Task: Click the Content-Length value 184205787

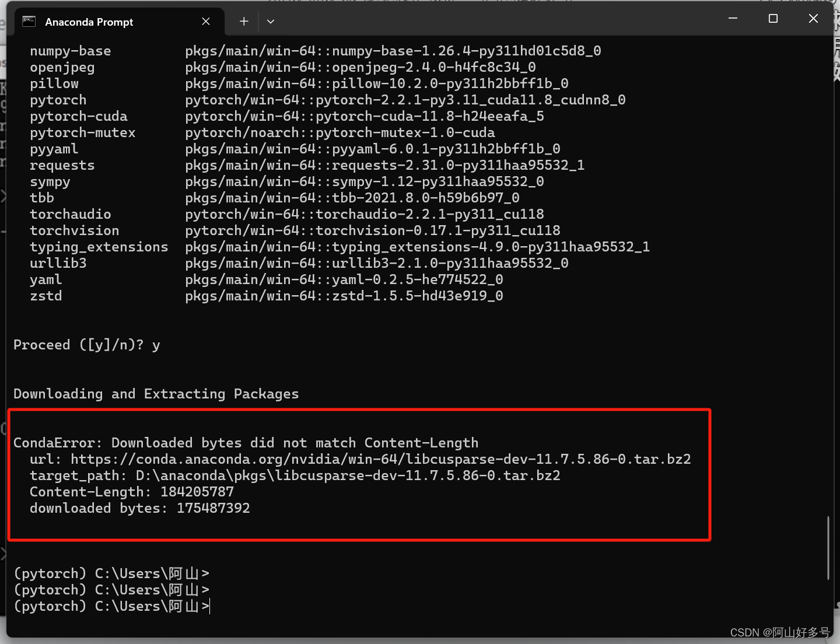Action: pyautogui.click(x=197, y=492)
